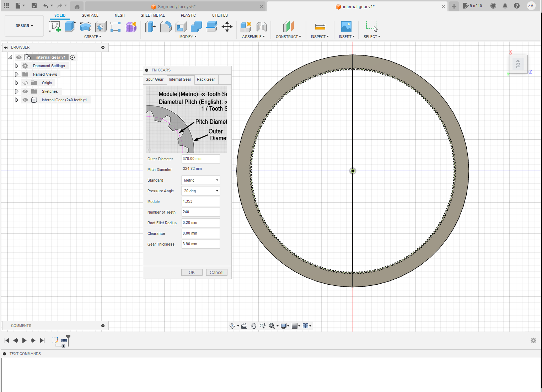The height and width of the screenshot is (392, 542).
Task: Click the Create Sketch tool icon
Action: [55, 27]
